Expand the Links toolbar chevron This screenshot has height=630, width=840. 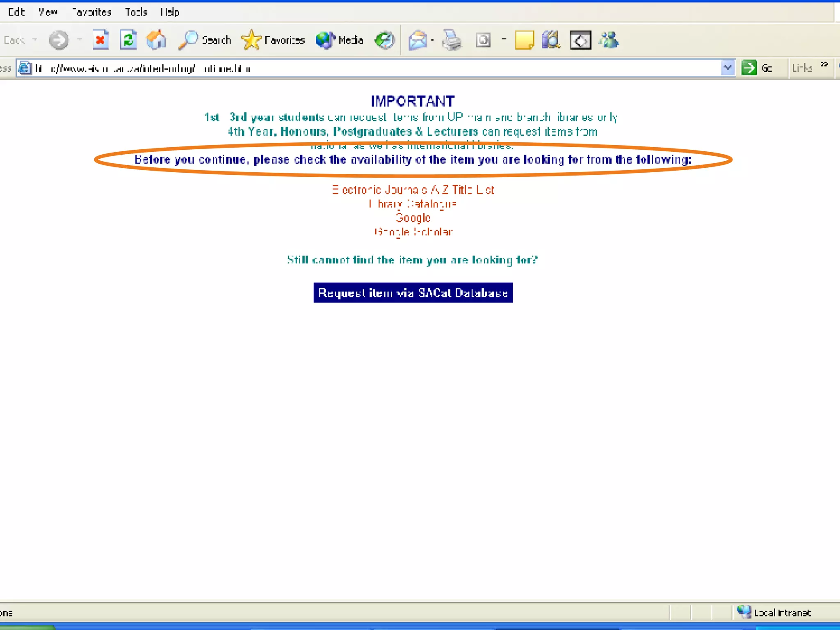click(x=824, y=65)
